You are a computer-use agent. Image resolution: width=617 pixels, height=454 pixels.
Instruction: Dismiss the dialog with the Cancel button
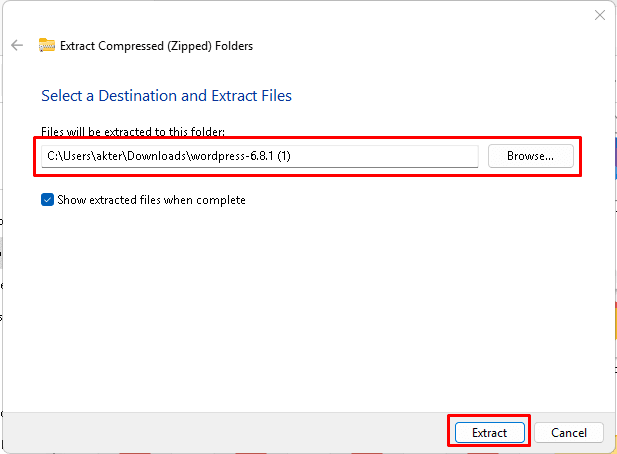[568, 433]
